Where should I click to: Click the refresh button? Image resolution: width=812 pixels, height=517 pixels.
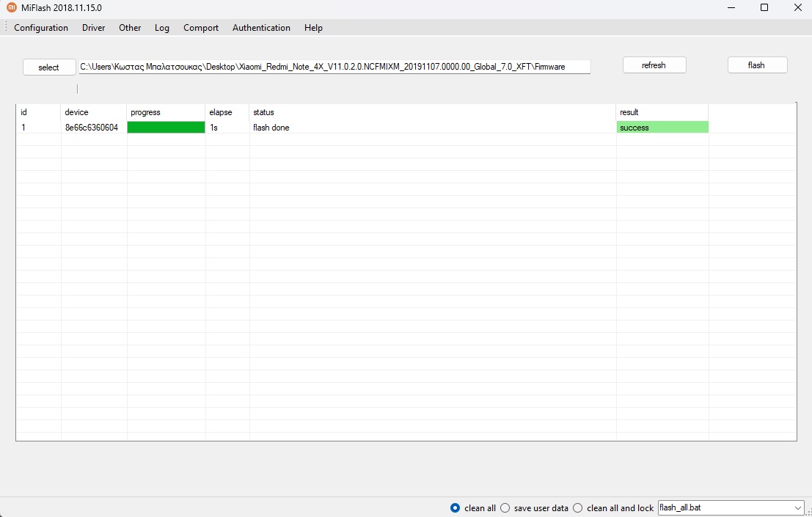point(654,65)
